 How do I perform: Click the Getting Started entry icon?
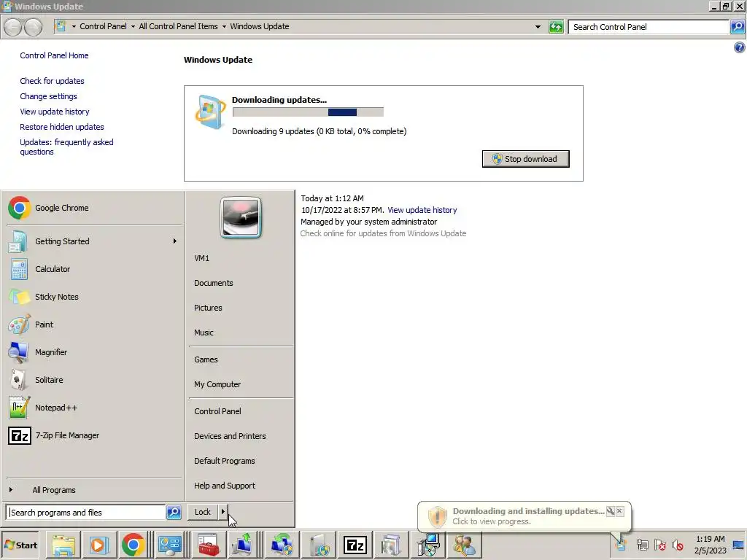tap(18, 241)
